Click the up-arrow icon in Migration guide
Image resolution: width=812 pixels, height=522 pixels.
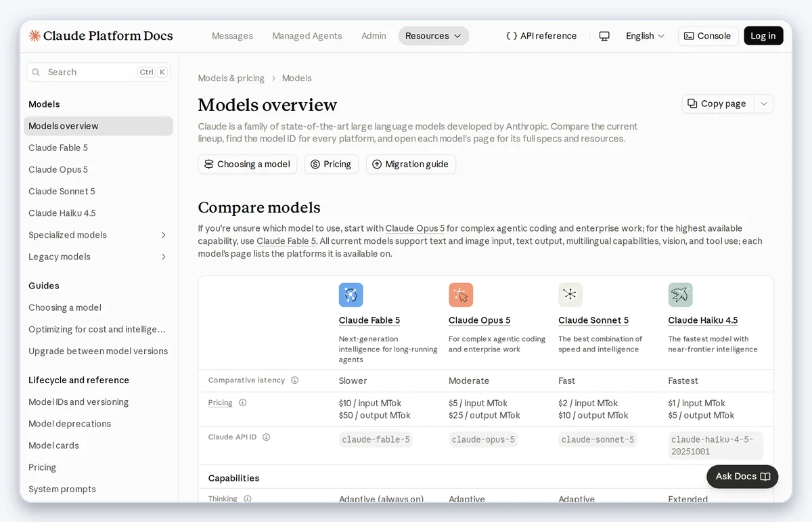377,165
